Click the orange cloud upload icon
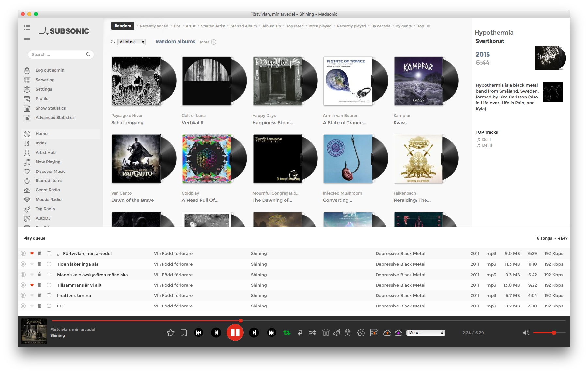Screen dimensions: 588x373 coord(387,333)
